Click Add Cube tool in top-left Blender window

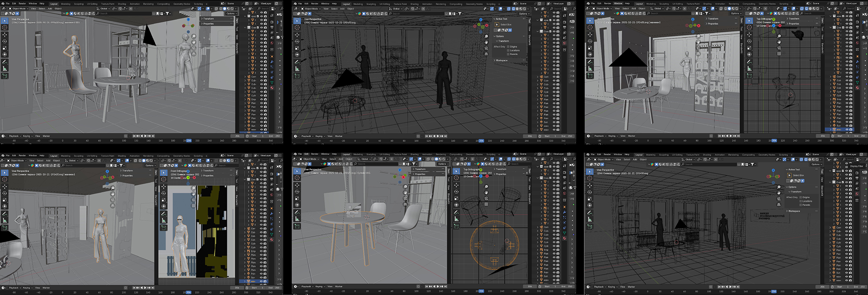(5, 76)
